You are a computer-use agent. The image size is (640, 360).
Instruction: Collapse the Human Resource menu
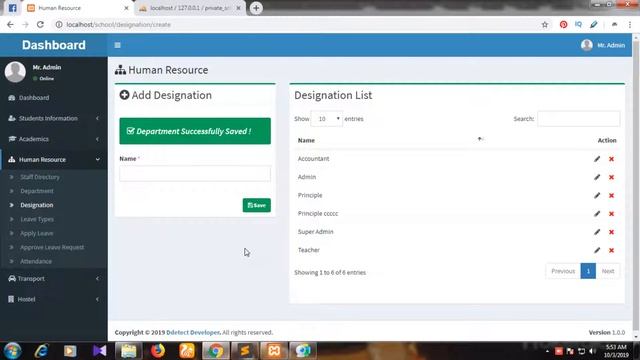54,160
